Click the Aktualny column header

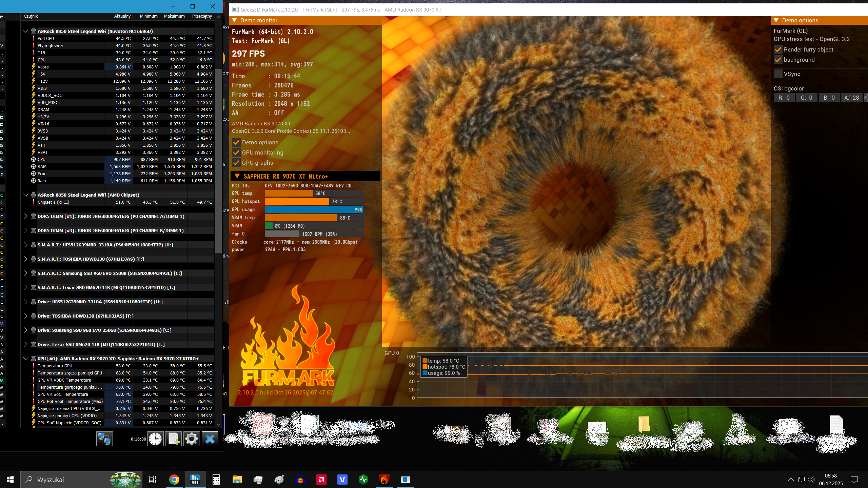pos(122,16)
